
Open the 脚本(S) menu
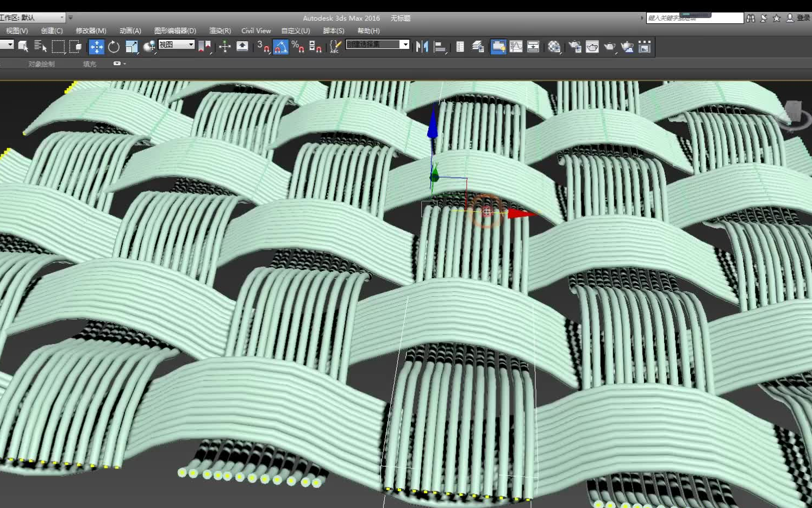click(333, 31)
